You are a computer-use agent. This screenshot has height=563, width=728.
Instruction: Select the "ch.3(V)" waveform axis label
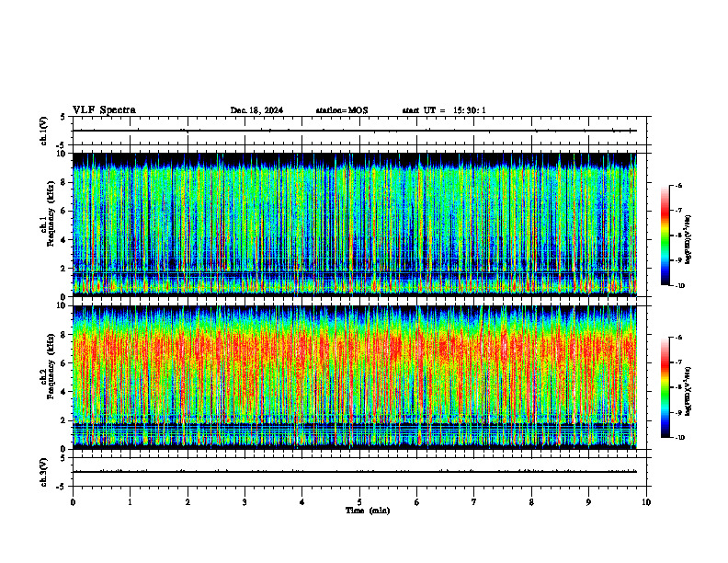point(43,472)
